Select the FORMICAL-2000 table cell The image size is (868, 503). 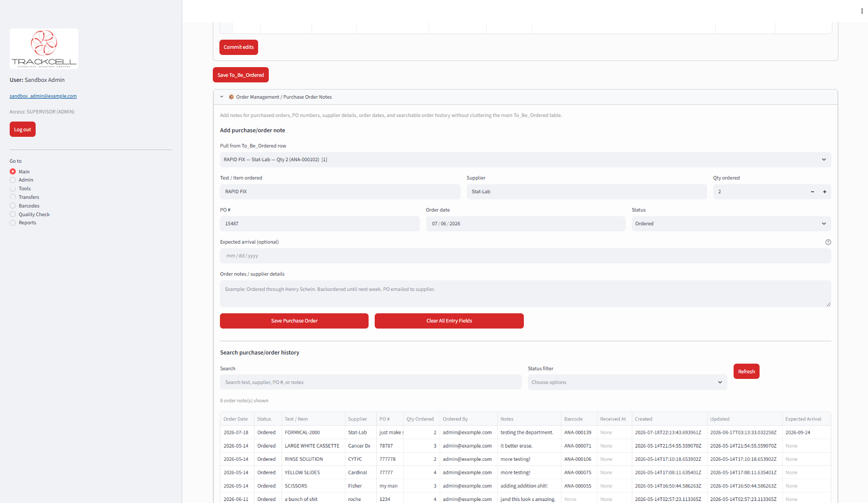point(313,433)
